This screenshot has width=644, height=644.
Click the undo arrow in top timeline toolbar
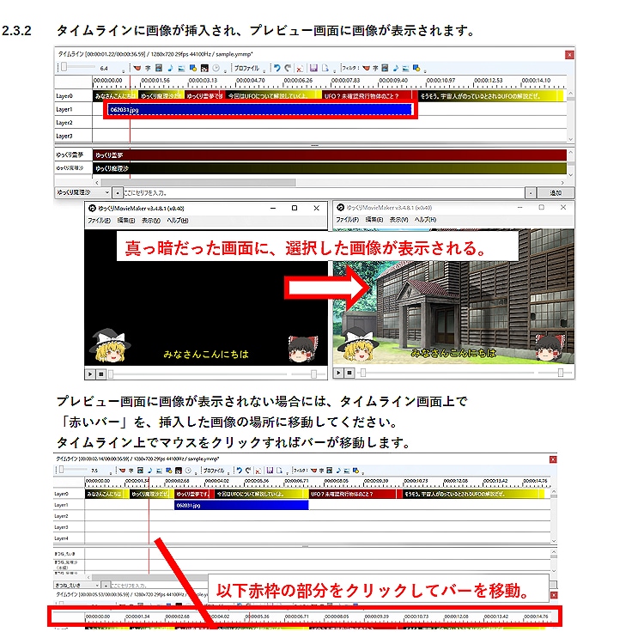tap(277, 68)
